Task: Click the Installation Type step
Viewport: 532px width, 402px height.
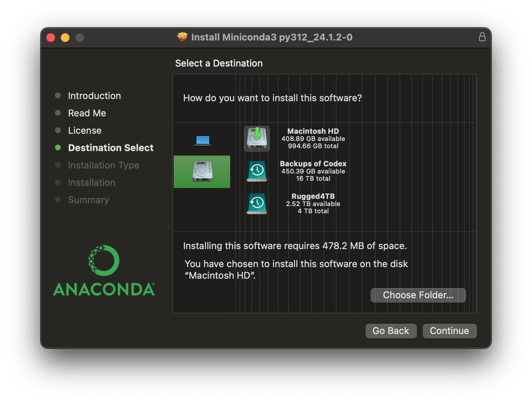Action: (104, 165)
